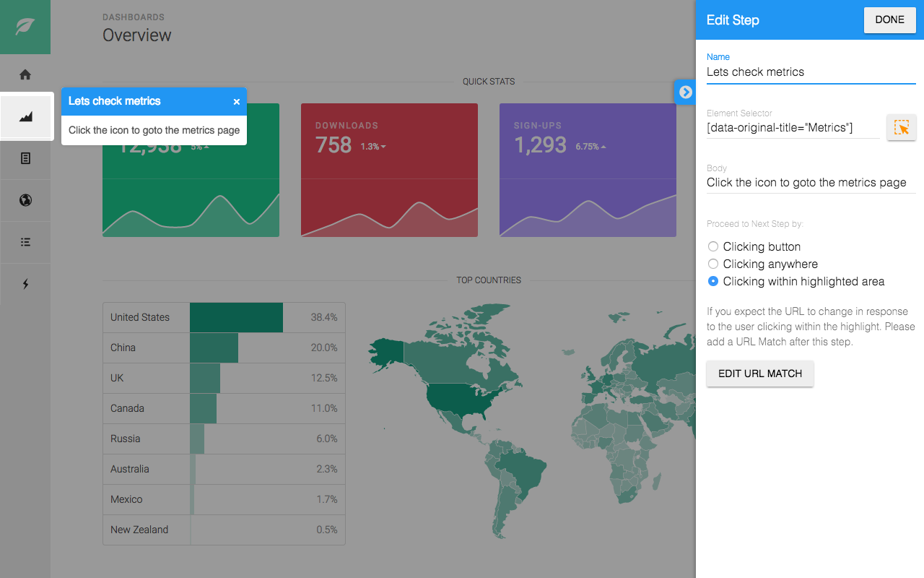
Task: Select the 'Clicking button' radio option
Action: coord(713,246)
